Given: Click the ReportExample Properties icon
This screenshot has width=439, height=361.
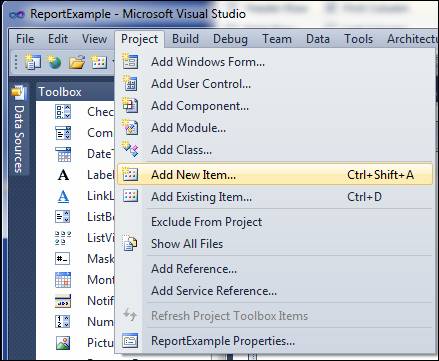Looking at the screenshot, I should click(x=130, y=341).
